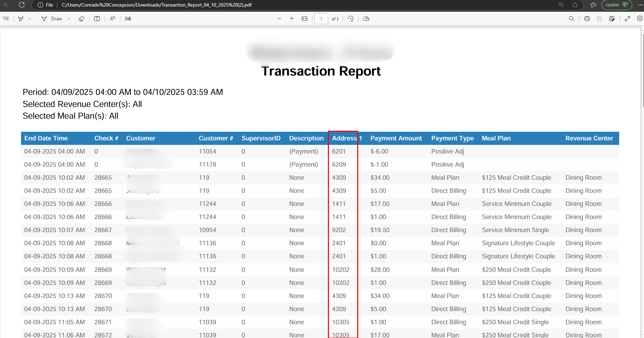
Task: Expand the highlight color dropdown arrow
Action: [x=30, y=19]
